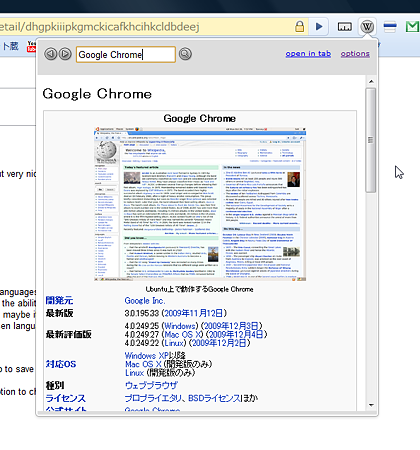
Task: Click the 2009年12月4日 date link
Action: point(236,334)
